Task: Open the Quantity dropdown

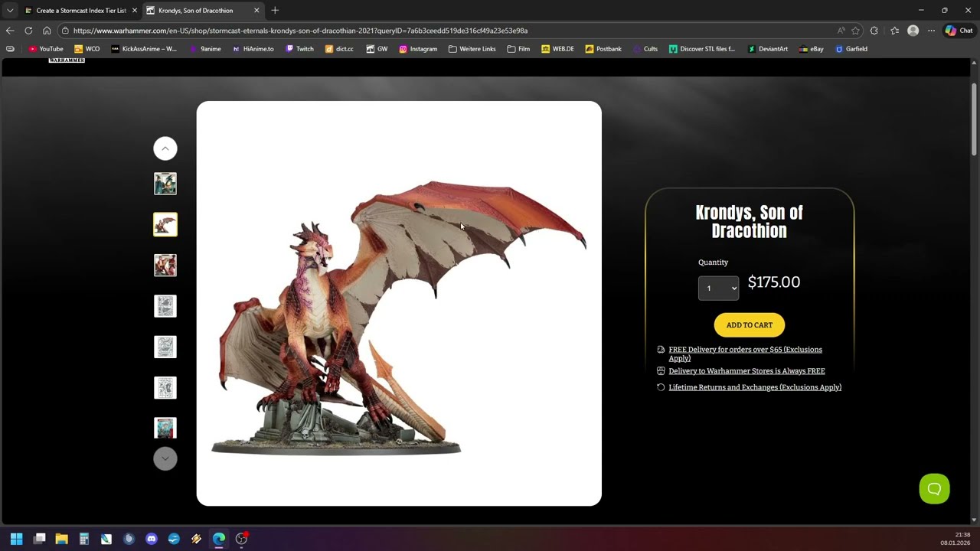Action: [718, 288]
